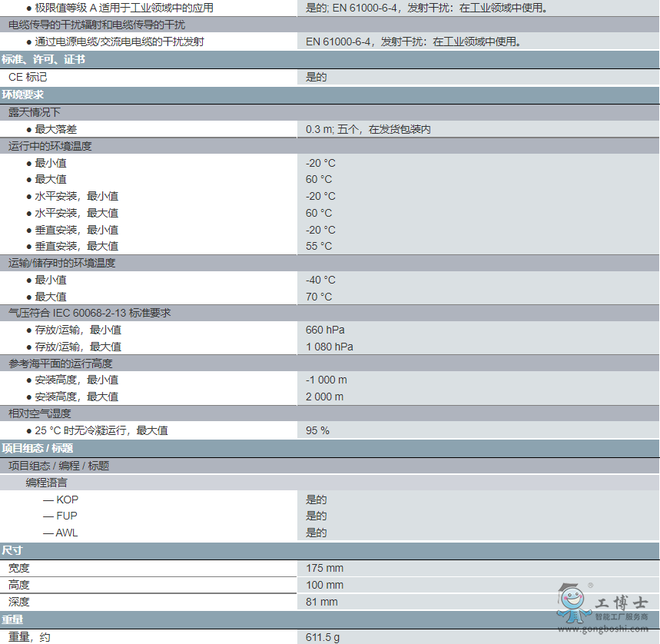Select the 95 % humidity value
The height and width of the screenshot is (644, 660).
pyautogui.click(x=317, y=430)
